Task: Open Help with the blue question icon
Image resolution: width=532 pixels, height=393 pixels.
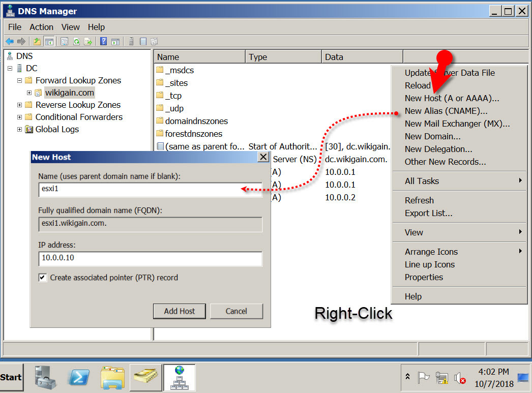Action: 103,41
